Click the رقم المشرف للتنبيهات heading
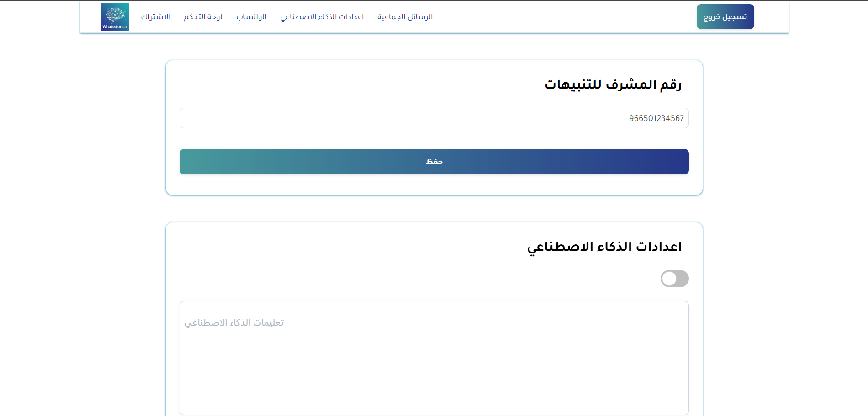868x416 pixels. [x=613, y=84]
